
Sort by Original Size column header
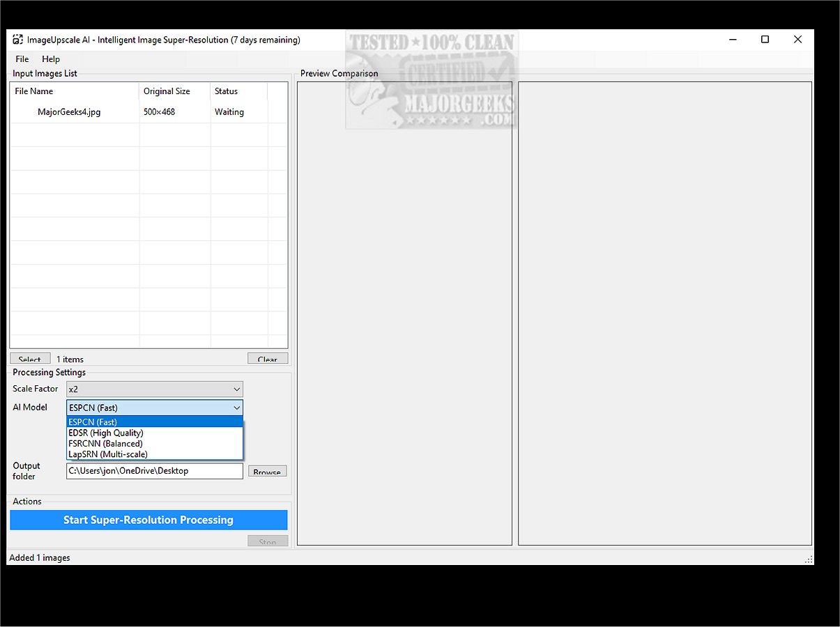click(174, 91)
